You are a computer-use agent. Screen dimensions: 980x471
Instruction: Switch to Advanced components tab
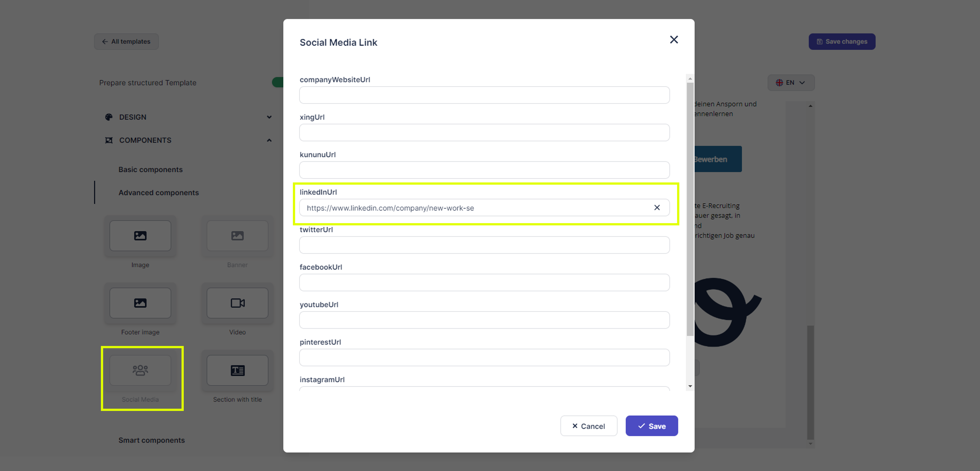158,193
